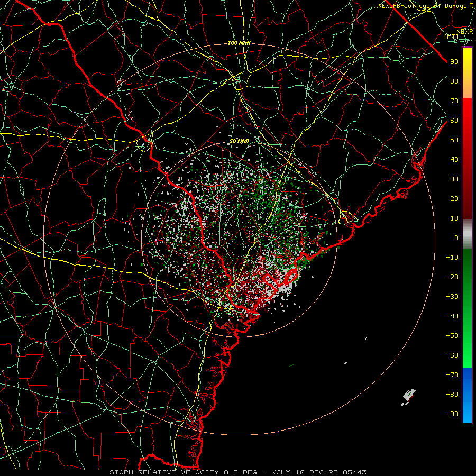The image size is (476, 476).
Task: Select the -50 value on velocity scale
Action: tap(452, 336)
